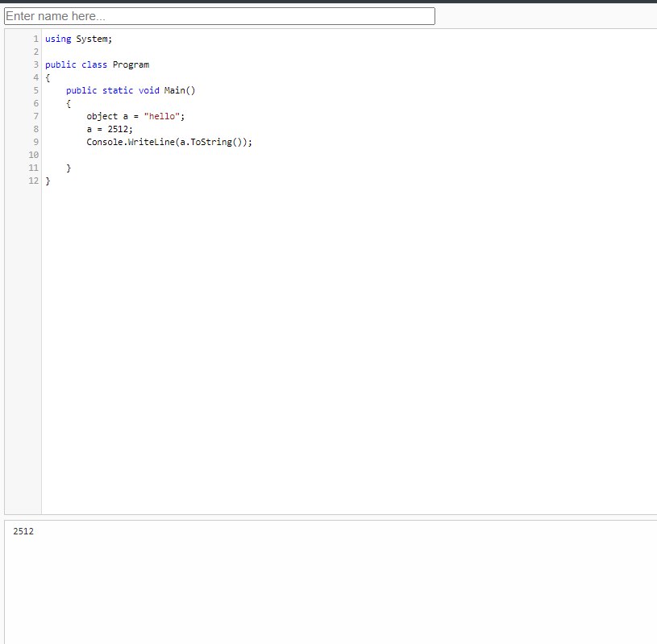Click line number 7 in gutter
The height and width of the screenshot is (644, 657).
[x=36, y=116]
